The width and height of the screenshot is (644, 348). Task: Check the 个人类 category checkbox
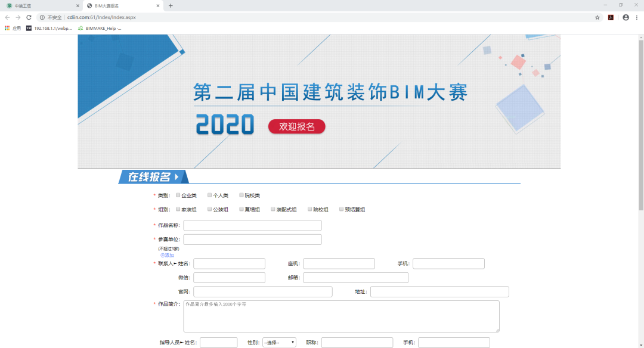tap(209, 195)
